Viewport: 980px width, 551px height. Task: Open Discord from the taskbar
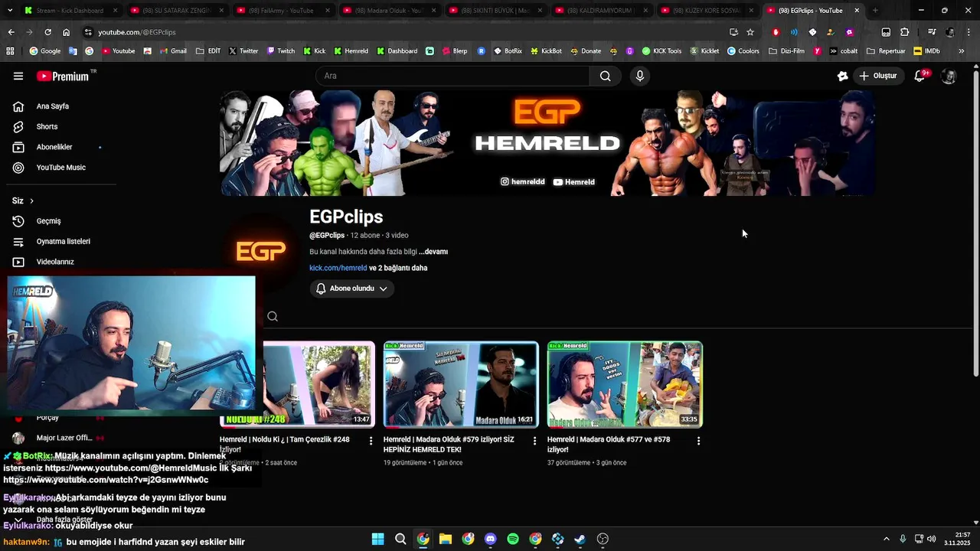491,539
